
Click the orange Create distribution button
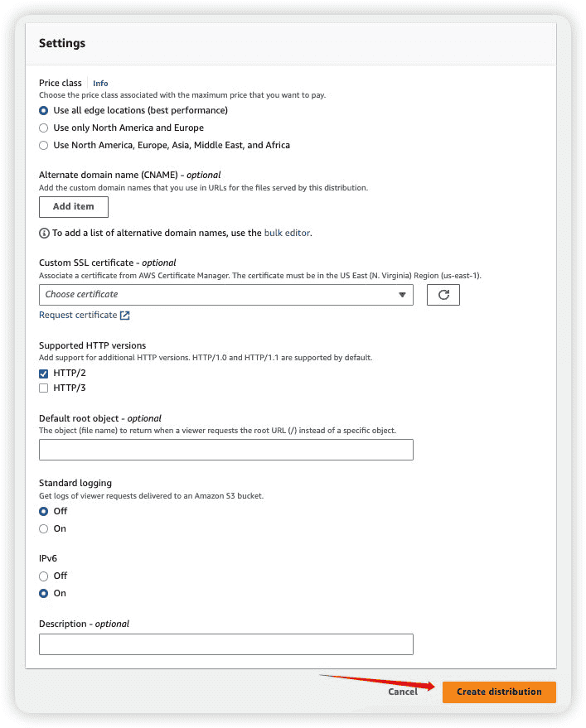[499, 692]
